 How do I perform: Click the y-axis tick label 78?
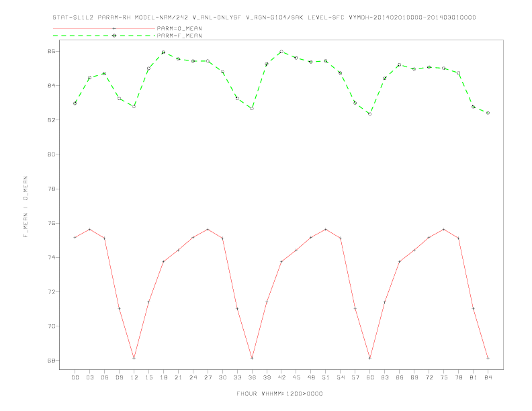point(51,189)
